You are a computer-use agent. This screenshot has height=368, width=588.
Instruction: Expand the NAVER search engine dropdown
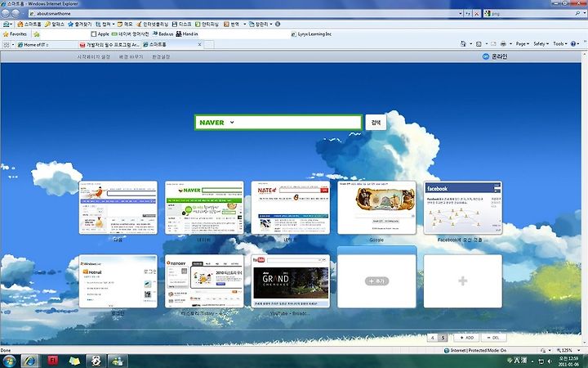pyautogui.click(x=232, y=123)
